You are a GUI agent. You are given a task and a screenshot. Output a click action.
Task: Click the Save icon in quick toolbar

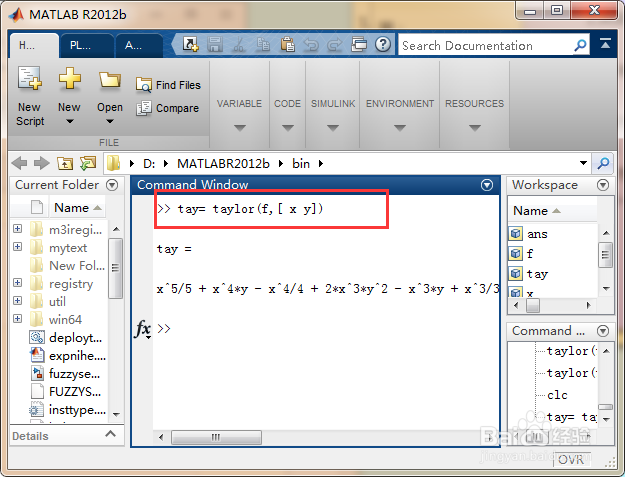[x=214, y=44]
